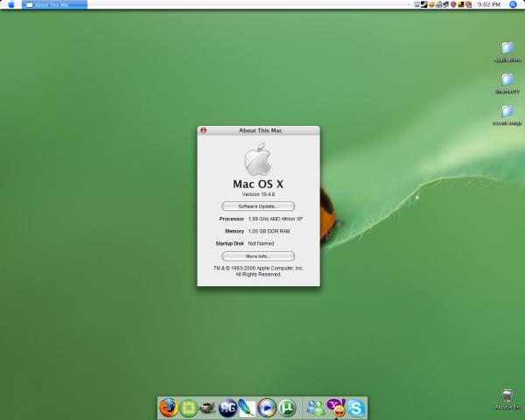Click the monitor tray icon
The image size is (525, 420).
click(x=417, y=4)
